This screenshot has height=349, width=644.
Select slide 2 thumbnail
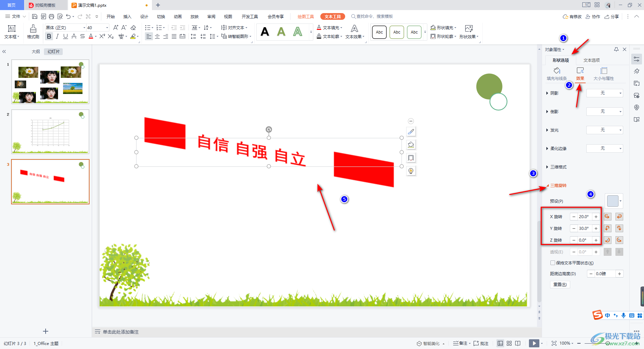(x=50, y=132)
